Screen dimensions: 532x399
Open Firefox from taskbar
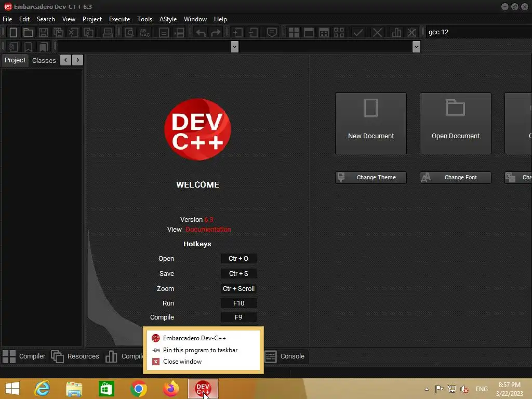pyautogui.click(x=170, y=389)
